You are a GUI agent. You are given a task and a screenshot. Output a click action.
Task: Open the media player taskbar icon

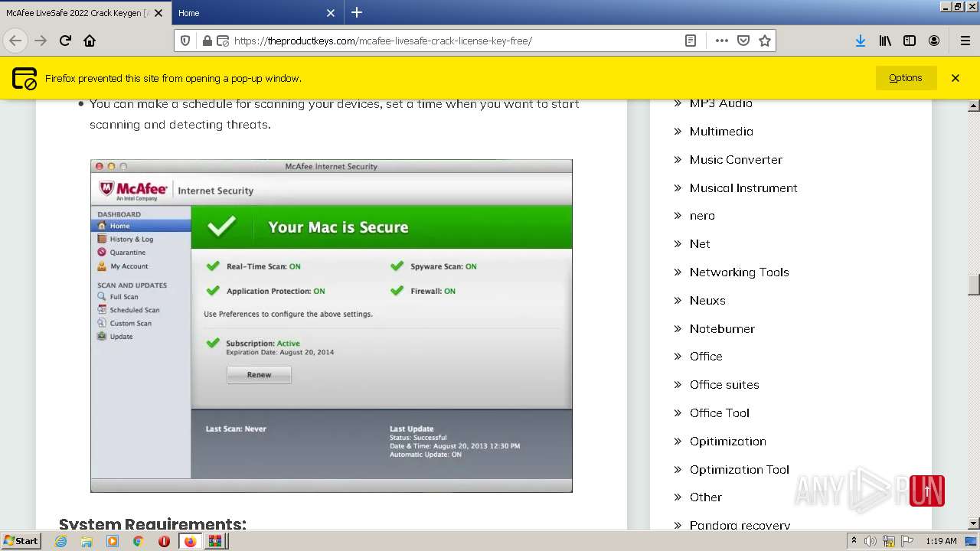(x=113, y=541)
